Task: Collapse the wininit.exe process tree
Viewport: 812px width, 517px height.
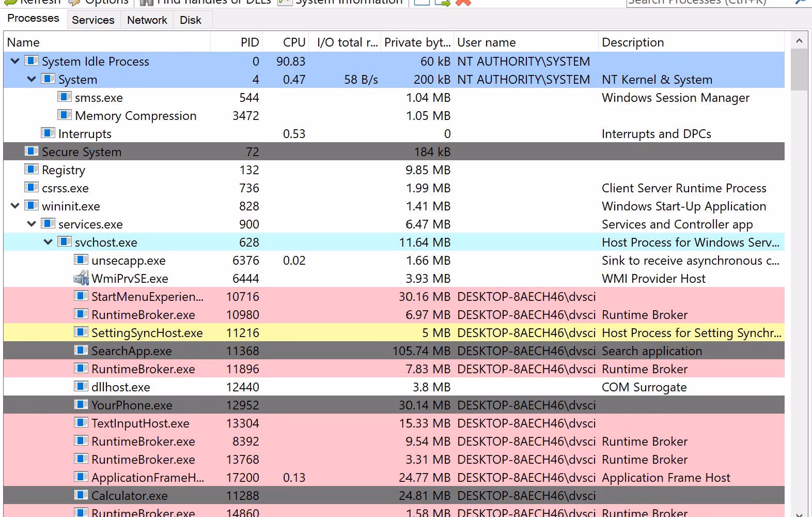Action: tap(15, 206)
